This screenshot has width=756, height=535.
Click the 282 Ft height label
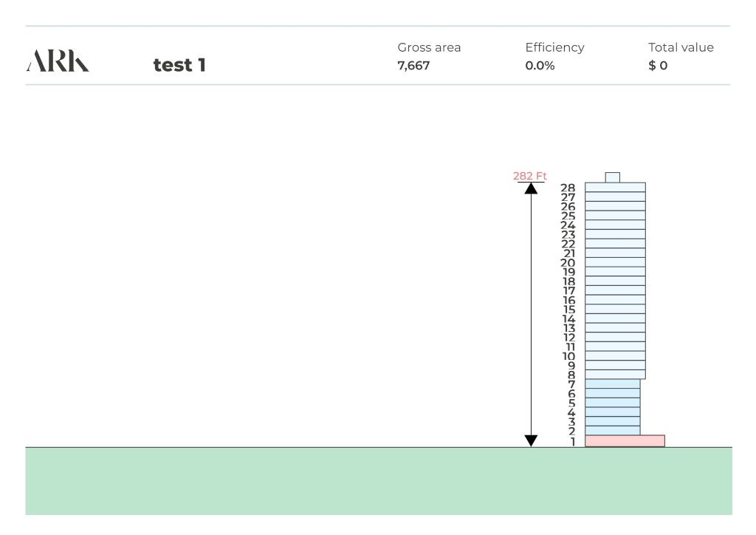530,176
